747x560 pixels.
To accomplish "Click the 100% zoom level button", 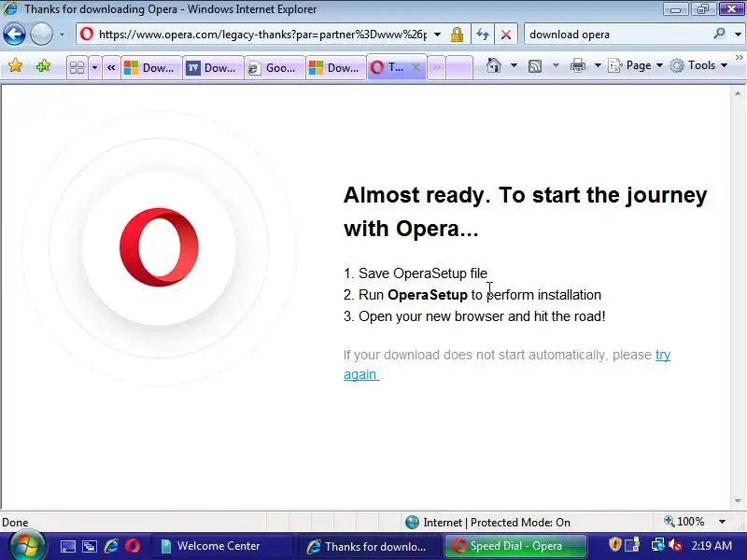I will click(x=684, y=522).
